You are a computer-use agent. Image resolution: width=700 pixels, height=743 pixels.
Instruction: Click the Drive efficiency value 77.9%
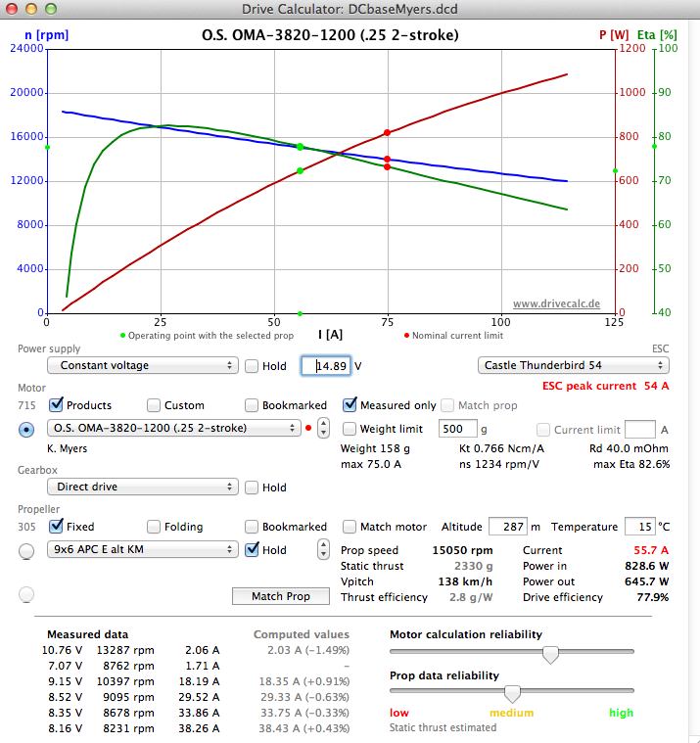pos(653,597)
